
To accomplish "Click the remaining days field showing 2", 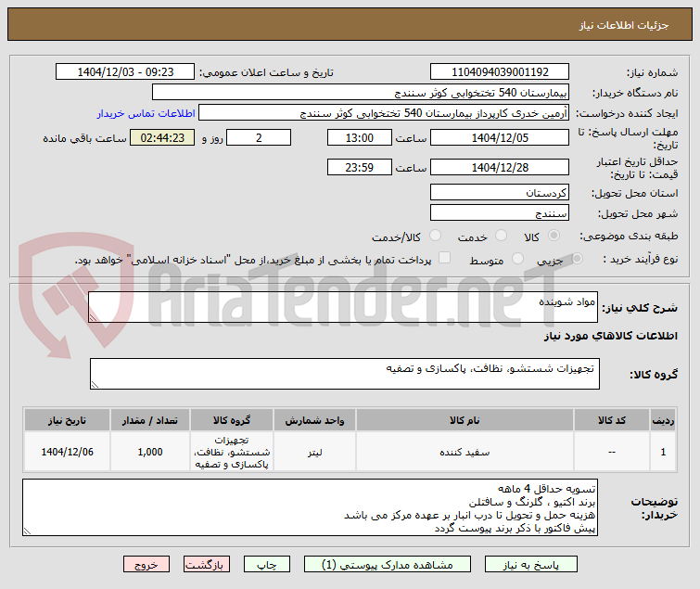I will click(259, 137).
